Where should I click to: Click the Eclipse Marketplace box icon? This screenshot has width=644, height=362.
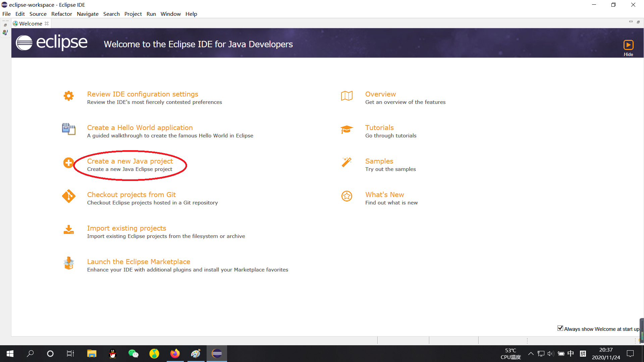click(68, 263)
